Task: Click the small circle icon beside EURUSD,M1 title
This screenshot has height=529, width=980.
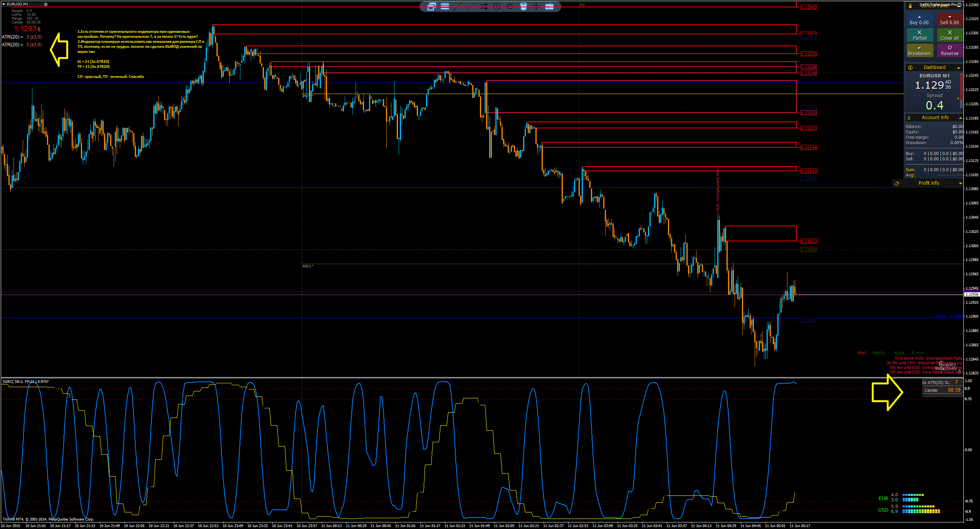Action: point(46,4)
